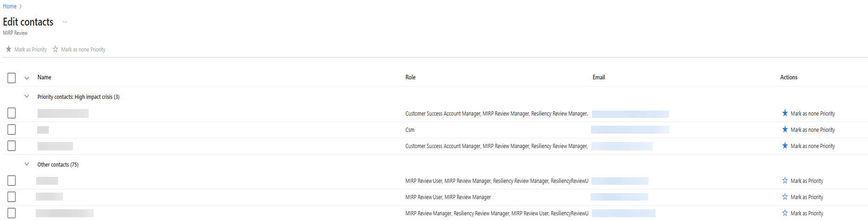Click filled star icon in first priority row
This screenshot has height=220, width=868.
[x=784, y=113]
